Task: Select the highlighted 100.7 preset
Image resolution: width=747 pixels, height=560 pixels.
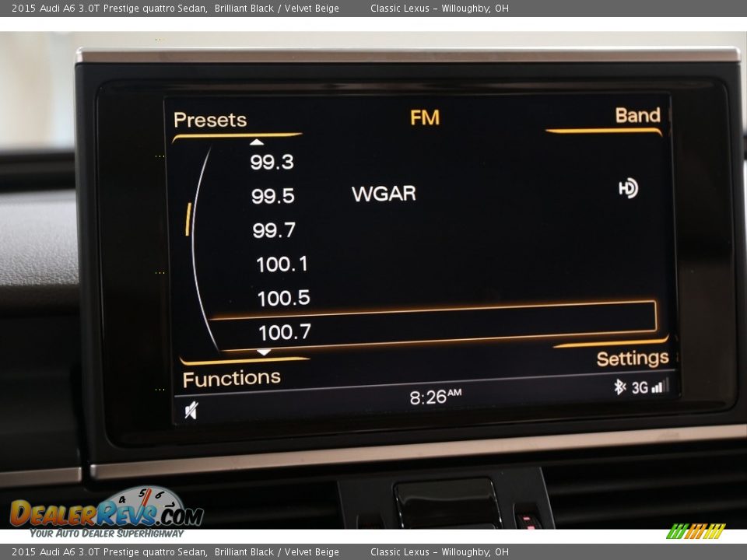Action: point(285,333)
